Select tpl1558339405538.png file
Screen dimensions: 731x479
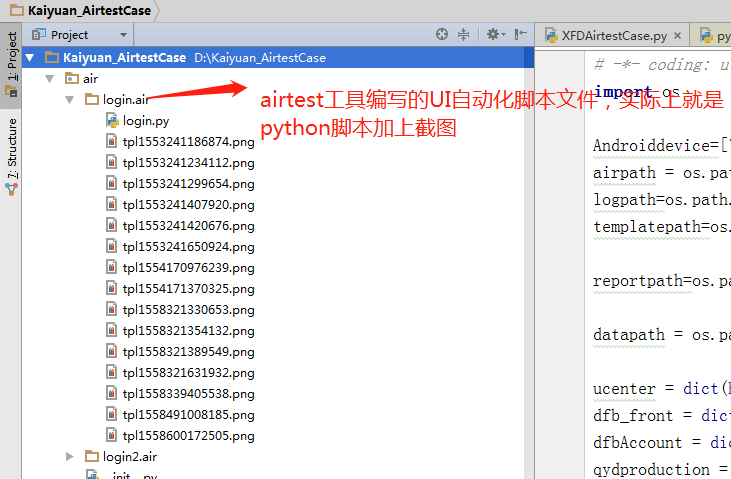tap(188, 394)
